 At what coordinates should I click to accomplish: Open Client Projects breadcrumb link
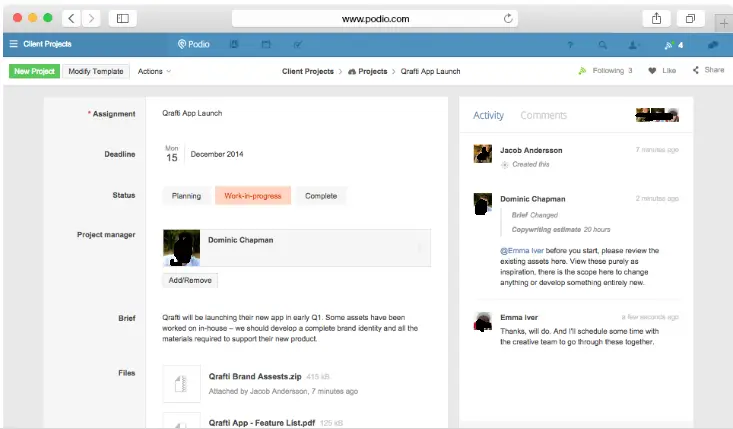pos(308,72)
